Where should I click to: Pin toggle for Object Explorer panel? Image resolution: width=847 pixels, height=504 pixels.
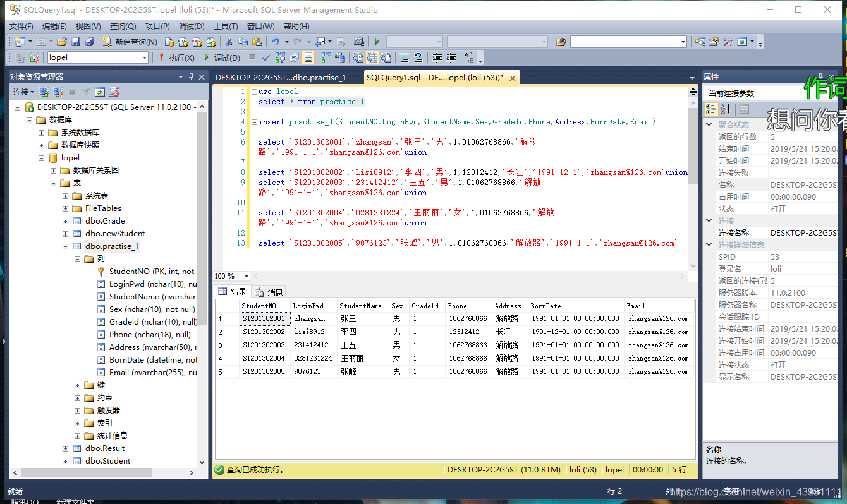[x=191, y=76]
